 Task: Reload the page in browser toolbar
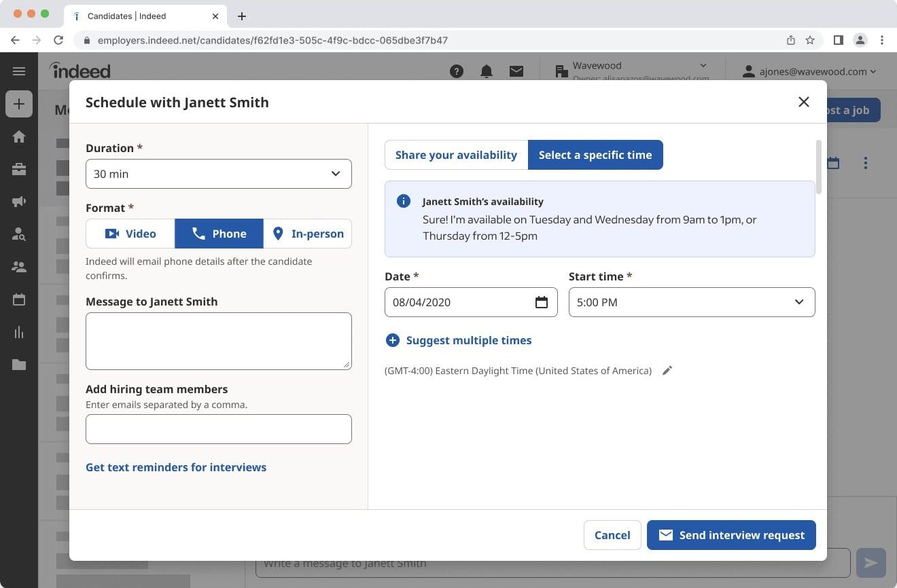click(58, 40)
